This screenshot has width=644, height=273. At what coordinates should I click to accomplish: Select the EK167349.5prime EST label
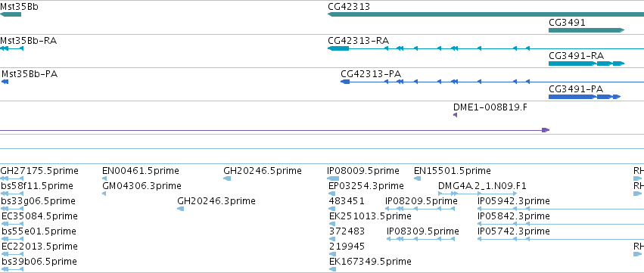pos(370,262)
